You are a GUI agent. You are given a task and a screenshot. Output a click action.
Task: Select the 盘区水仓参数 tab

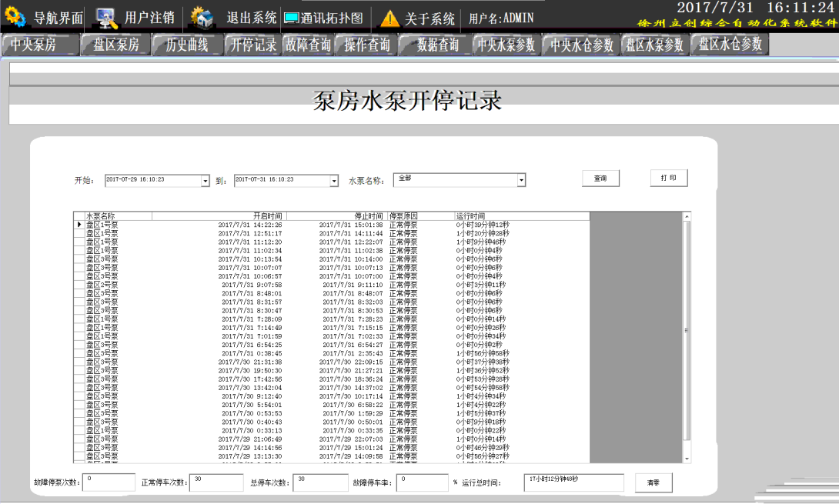[730, 45]
